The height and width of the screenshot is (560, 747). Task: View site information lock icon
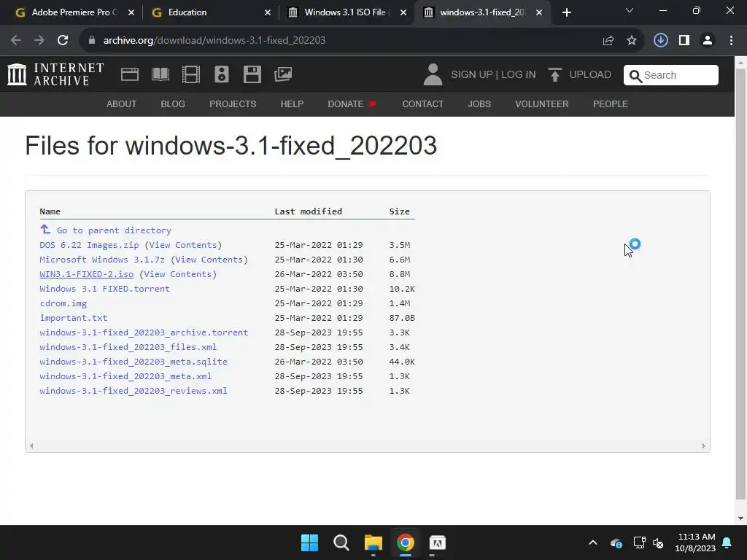(x=92, y=41)
